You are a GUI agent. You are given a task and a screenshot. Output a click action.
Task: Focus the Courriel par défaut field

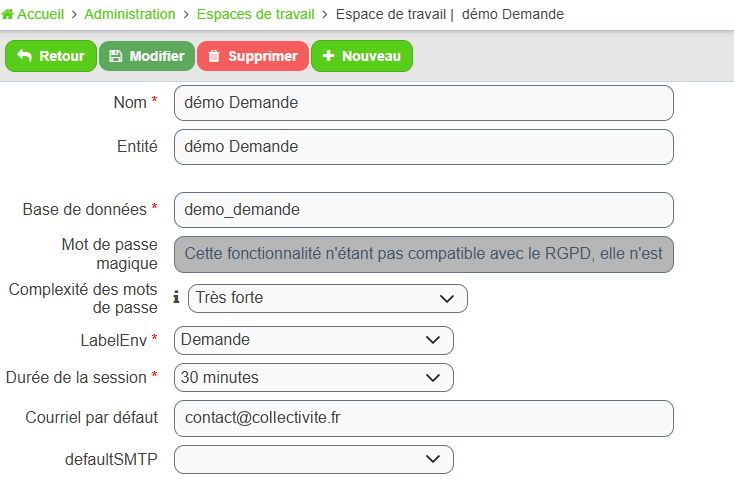pyautogui.click(x=424, y=418)
